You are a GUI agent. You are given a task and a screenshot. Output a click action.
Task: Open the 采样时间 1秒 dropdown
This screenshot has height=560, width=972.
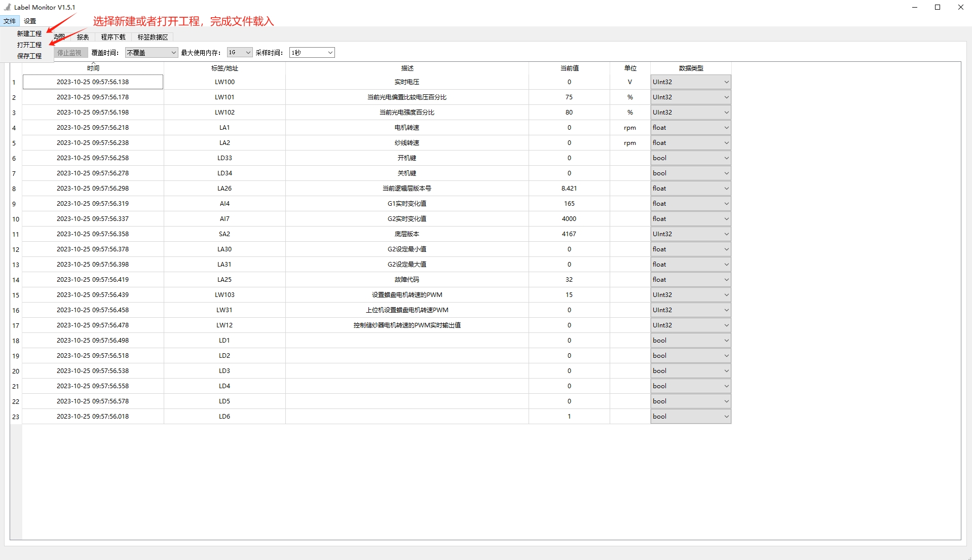coord(312,52)
